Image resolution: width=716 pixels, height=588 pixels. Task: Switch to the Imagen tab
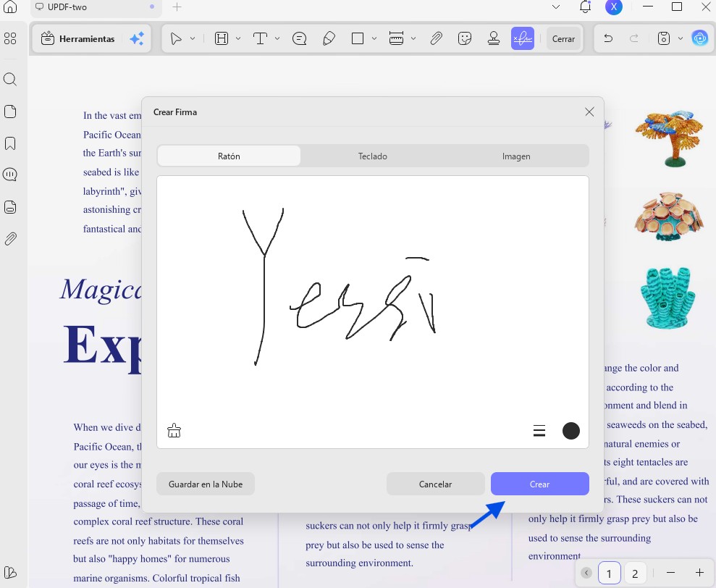[516, 156]
